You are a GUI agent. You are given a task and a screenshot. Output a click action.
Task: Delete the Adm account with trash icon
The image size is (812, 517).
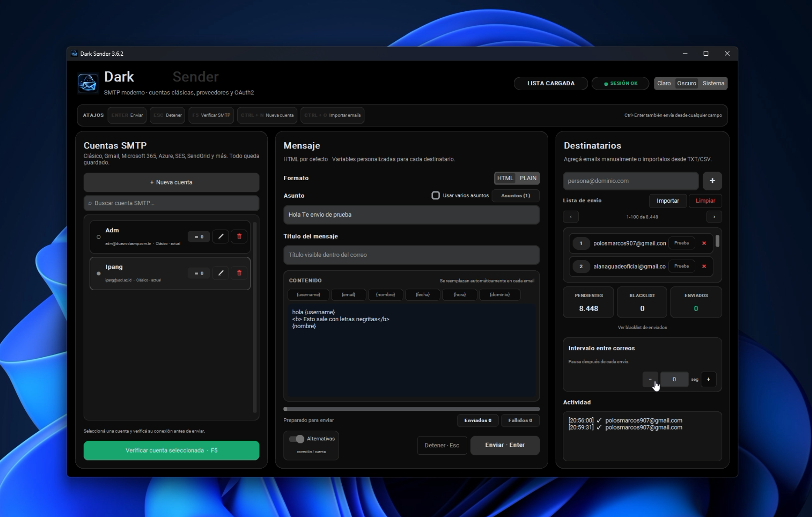coord(239,236)
